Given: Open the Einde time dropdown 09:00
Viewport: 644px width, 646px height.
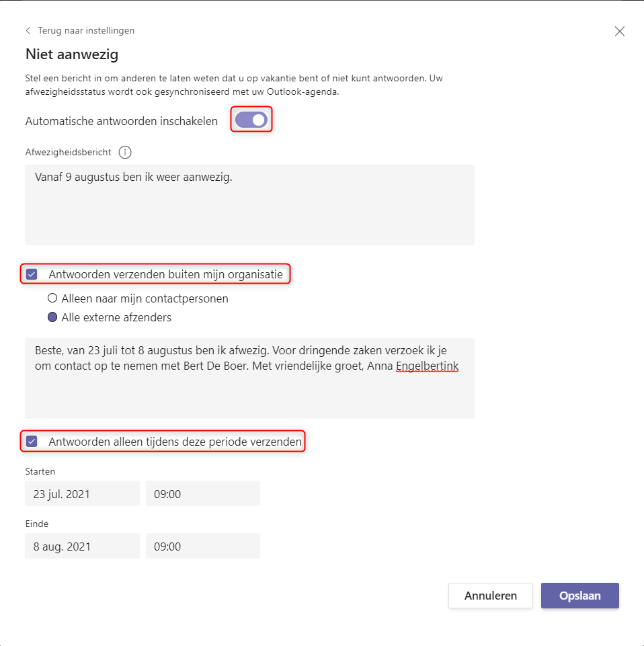Looking at the screenshot, I should click(x=203, y=546).
